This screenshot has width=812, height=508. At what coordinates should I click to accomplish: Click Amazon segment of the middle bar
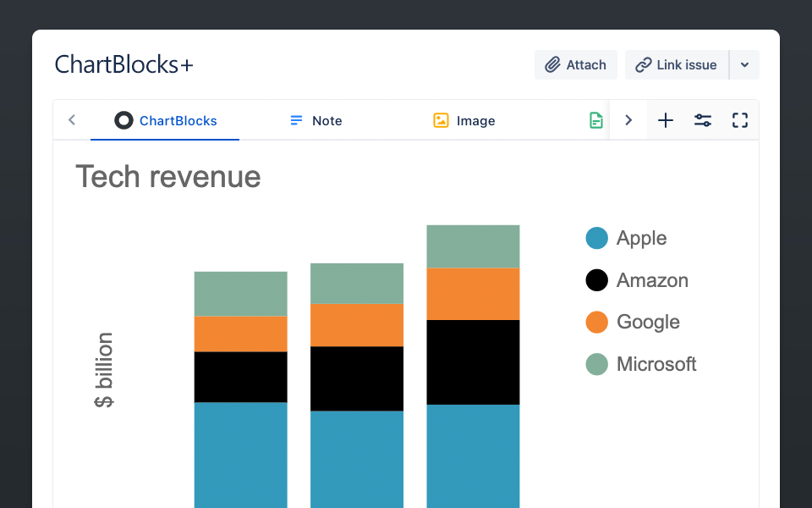coord(357,378)
